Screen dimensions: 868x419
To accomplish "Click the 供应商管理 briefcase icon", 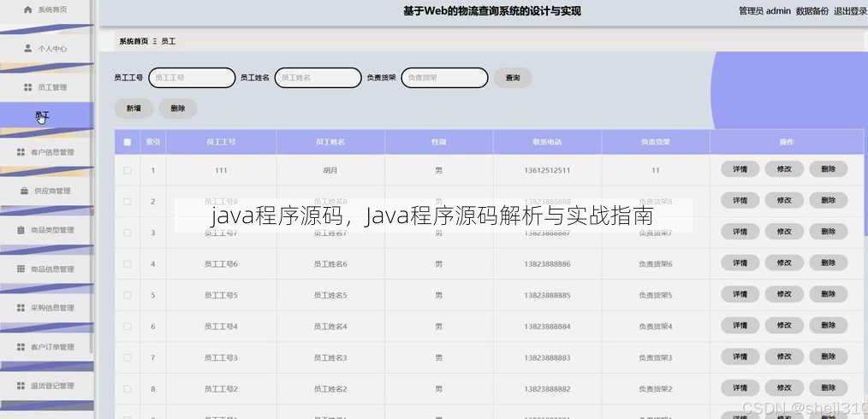I will click(x=24, y=191).
